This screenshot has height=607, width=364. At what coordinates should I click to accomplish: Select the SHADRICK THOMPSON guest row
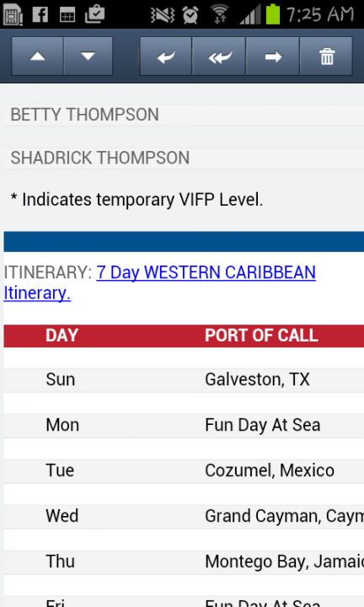(x=184, y=158)
